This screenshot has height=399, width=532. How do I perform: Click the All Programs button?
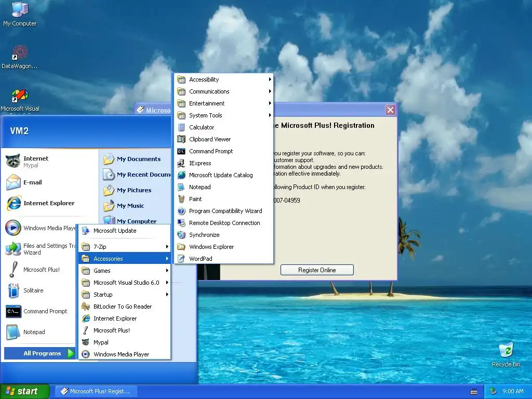[39, 353]
